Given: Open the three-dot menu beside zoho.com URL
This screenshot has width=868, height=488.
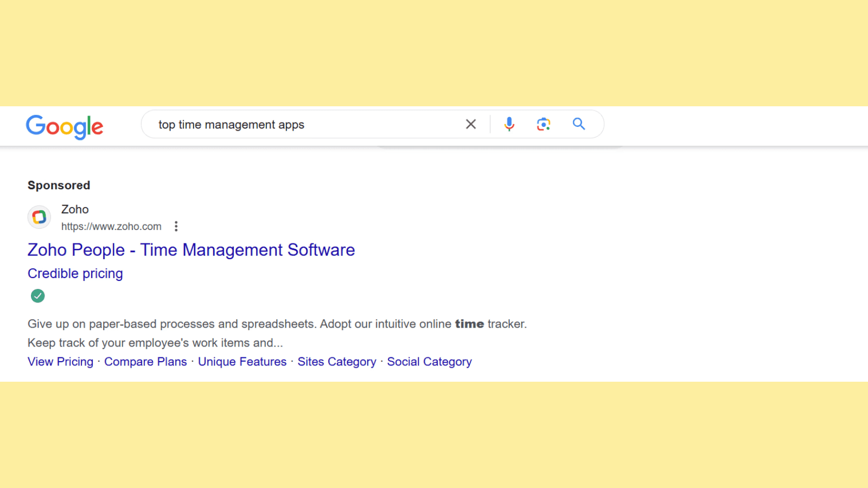Looking at the screenshot, I should (x=176, y=226).
